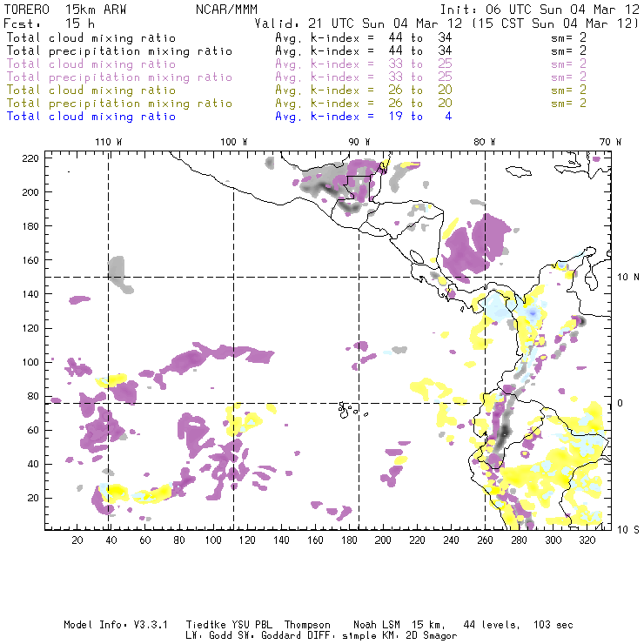This screenshot has height=644, width=644.
Task: Click '120' on the vertical axis
Action: (x=30, y=328)
